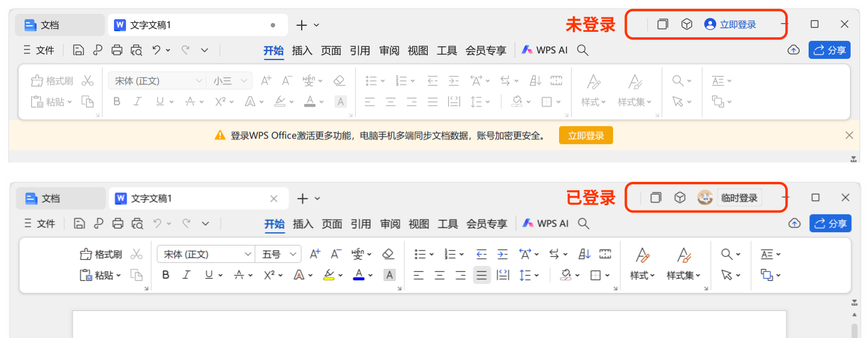Expand the 粘贴 paste dropdown in the lower window
Viewport: 868px width, 338px height.
119,276
